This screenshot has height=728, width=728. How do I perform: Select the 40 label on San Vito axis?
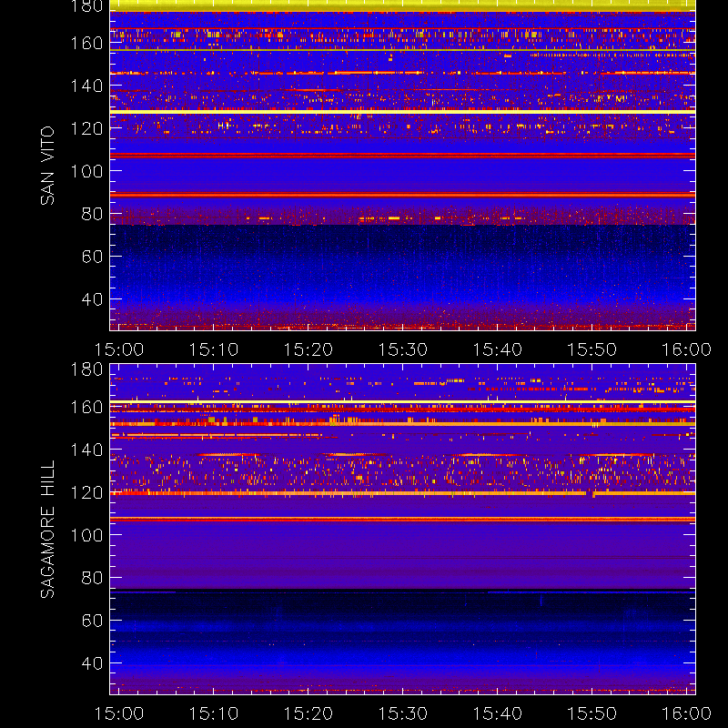(92, 299)
